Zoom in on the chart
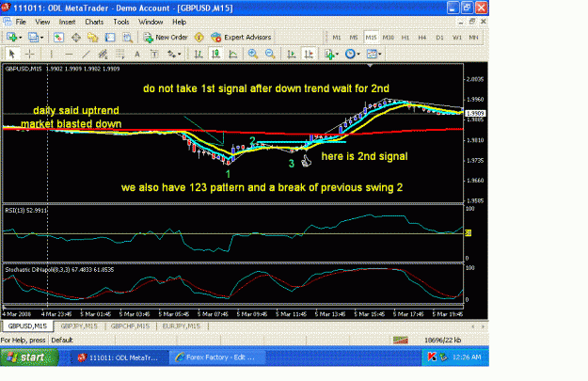This screenshot has width=588, height=381. click(253, 54)
